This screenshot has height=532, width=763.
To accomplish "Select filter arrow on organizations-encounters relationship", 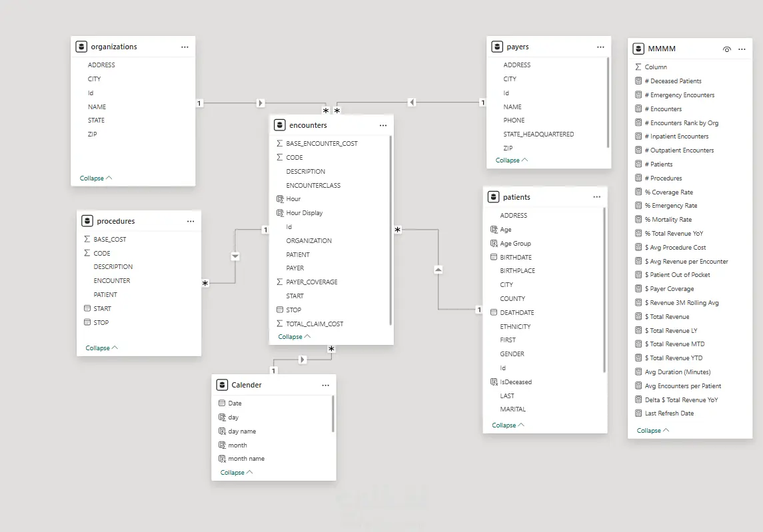I will point(261,103).
